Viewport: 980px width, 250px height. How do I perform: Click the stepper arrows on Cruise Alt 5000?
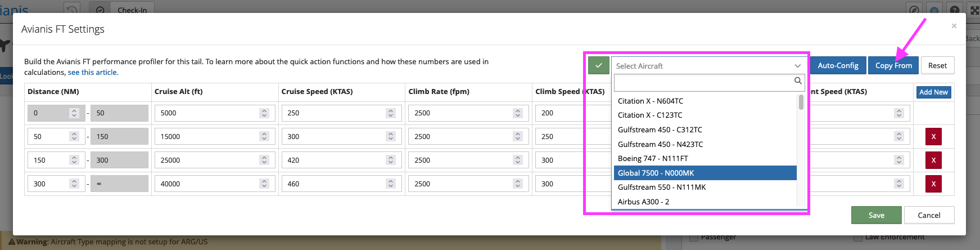pos(264,113)
